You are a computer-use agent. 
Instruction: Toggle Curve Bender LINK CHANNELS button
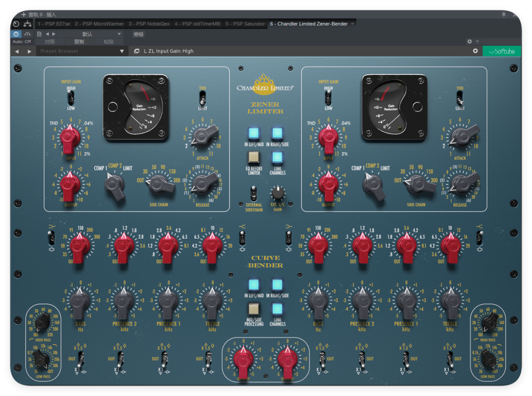pyautogui.click(x=277, y=309)
